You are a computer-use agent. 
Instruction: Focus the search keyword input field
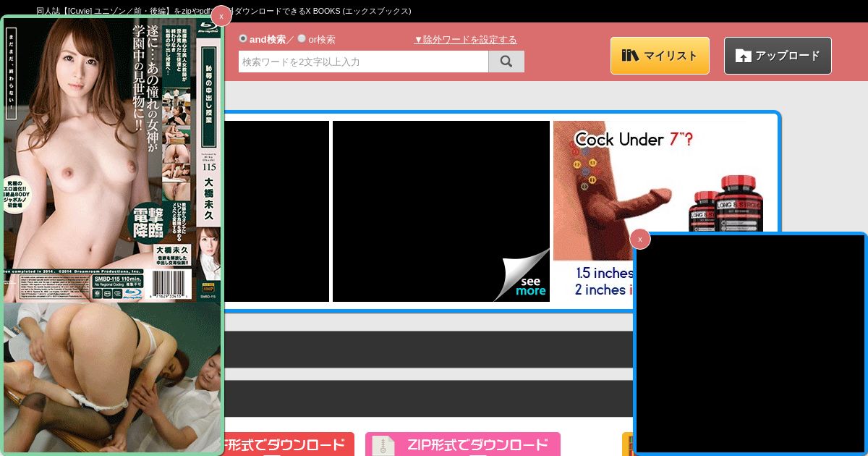coord(363,62)
